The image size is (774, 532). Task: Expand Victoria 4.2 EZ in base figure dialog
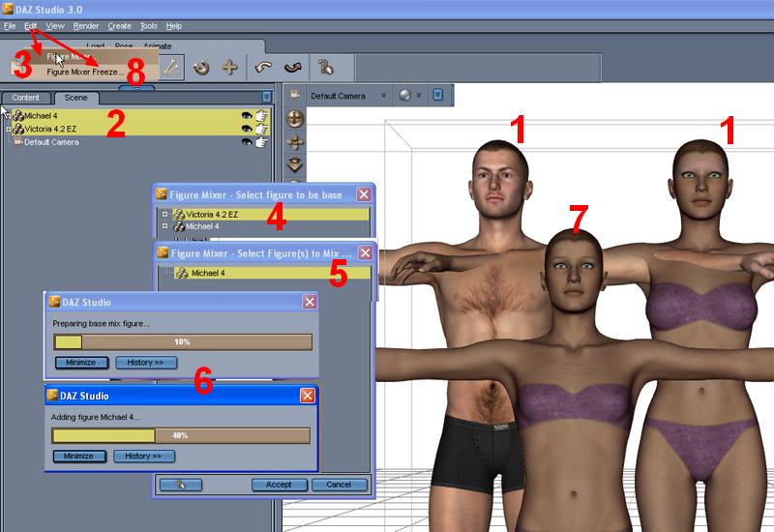point(164,214)
